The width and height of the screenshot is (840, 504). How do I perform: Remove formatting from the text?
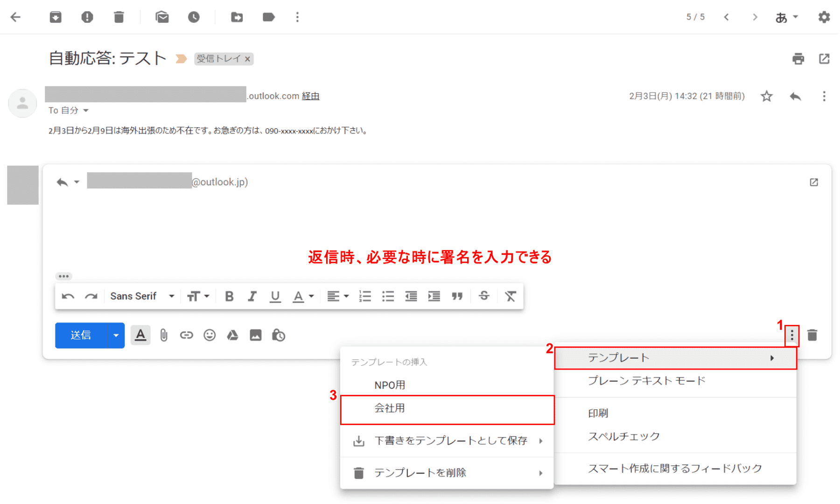[x=511, y=296]
